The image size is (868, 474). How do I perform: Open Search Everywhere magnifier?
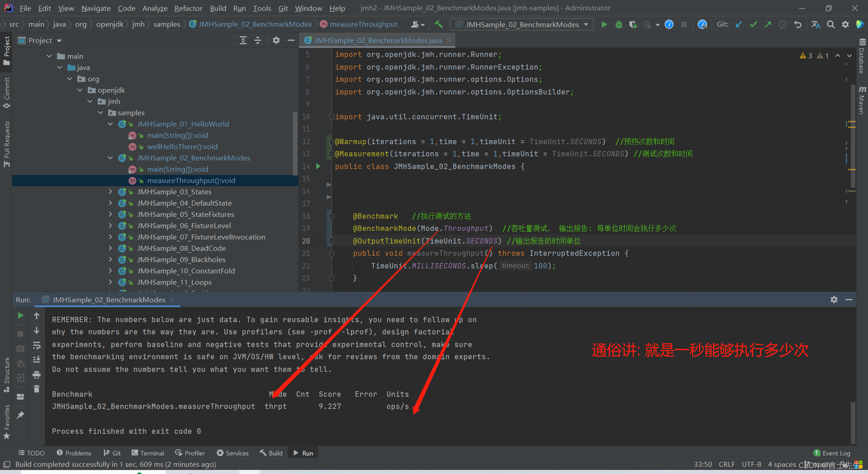pyautogui.click(x=831, y=24)
